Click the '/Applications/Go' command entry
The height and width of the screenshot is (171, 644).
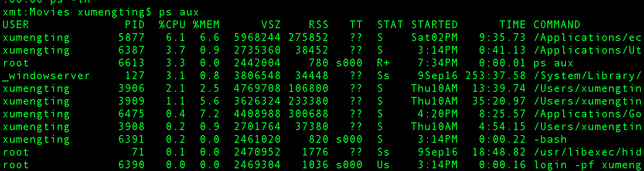point(588,114)
